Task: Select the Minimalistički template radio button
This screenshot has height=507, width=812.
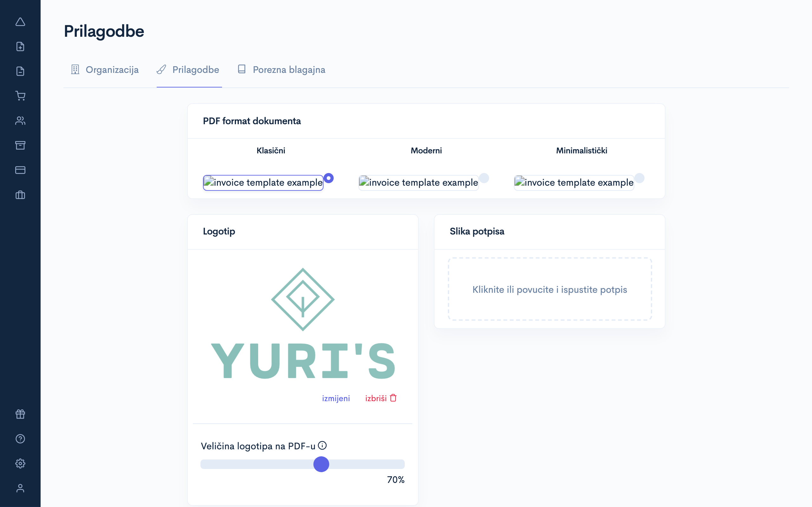Action: [x=639, y=178]
